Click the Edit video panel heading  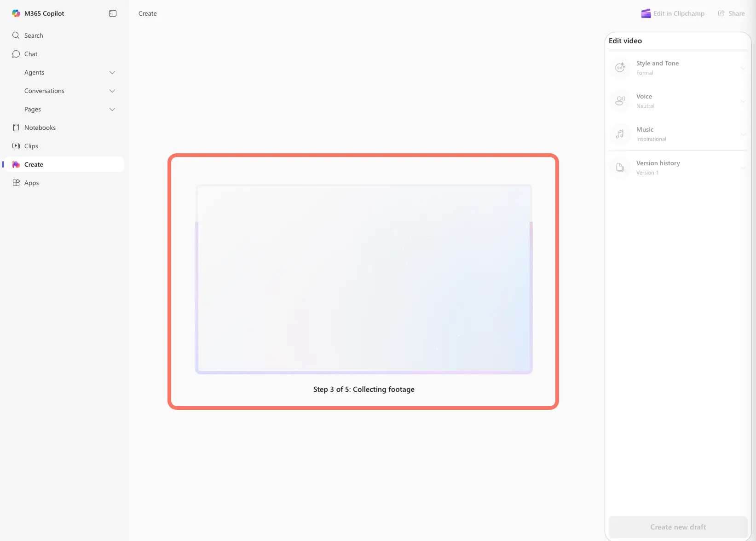625,41
